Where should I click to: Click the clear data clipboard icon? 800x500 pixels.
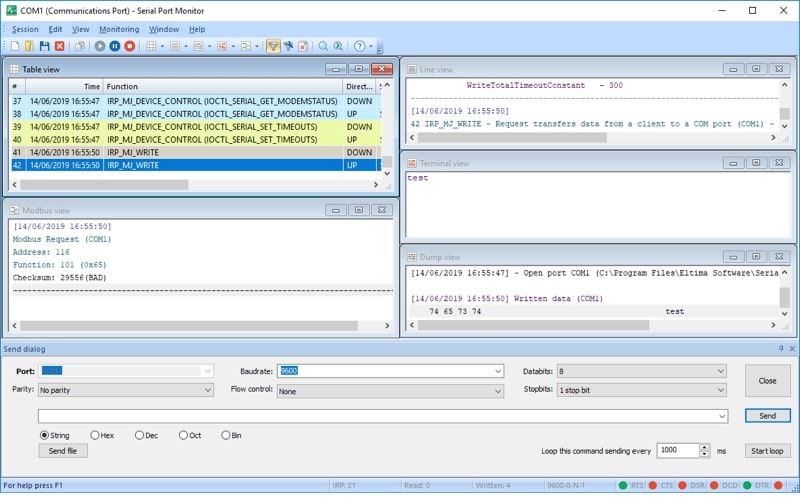coord(303,46)
